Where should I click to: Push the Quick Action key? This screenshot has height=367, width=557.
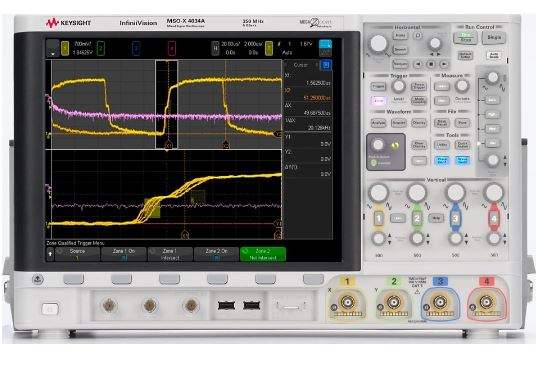[x=462, y=145]
